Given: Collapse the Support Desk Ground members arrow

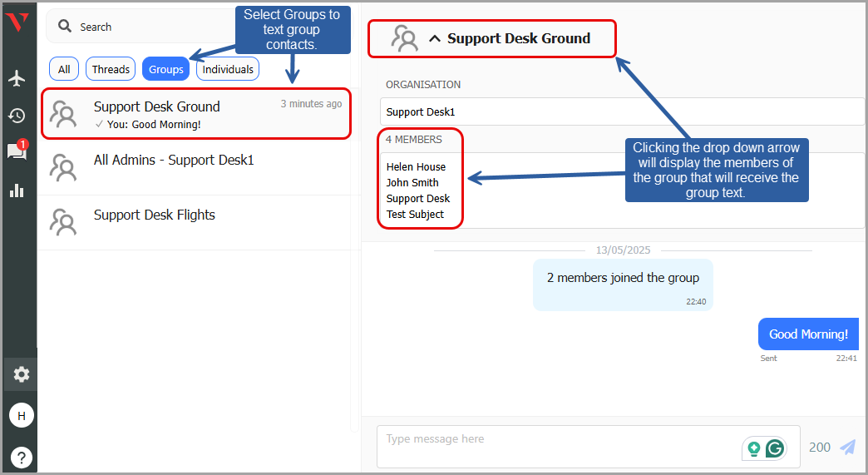Looking at the screenshot, I should [434, 38].
